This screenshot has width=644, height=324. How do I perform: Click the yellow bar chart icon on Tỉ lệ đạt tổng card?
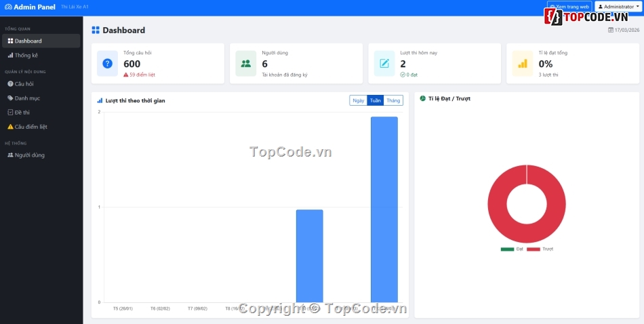coord(523,64)
